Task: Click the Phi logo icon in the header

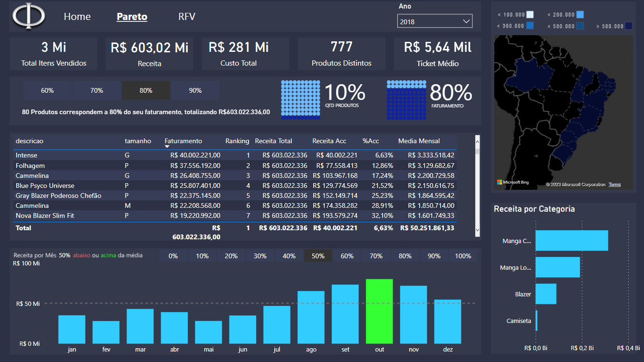Action: click(29, 16)
